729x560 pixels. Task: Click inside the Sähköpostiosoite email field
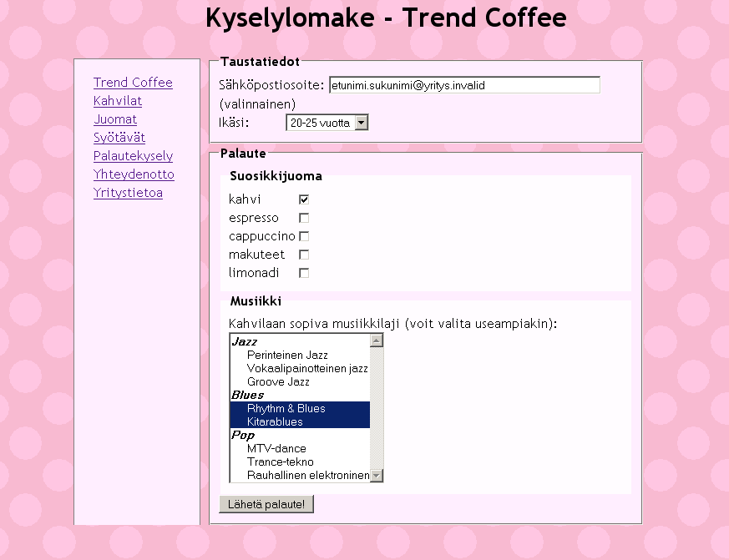(464, 85)
